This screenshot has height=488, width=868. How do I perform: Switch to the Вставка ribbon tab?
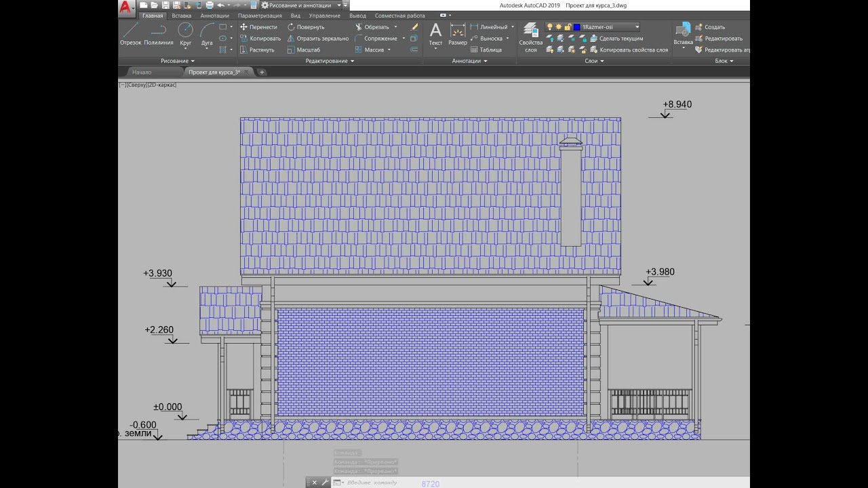(181, 16)
